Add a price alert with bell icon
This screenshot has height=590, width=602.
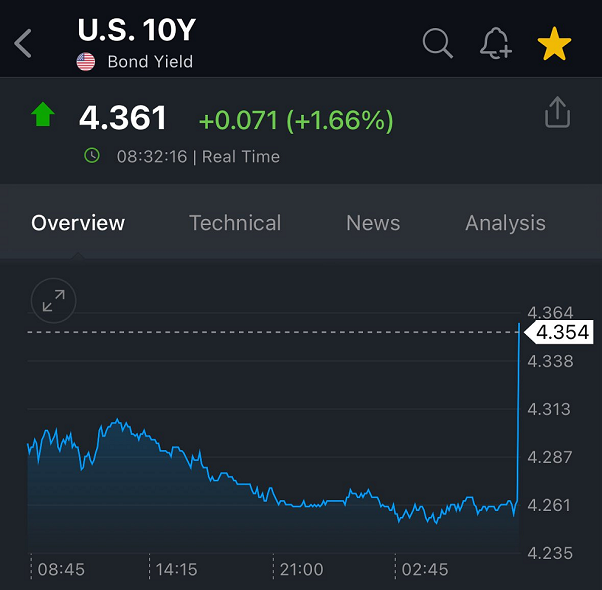496,43
